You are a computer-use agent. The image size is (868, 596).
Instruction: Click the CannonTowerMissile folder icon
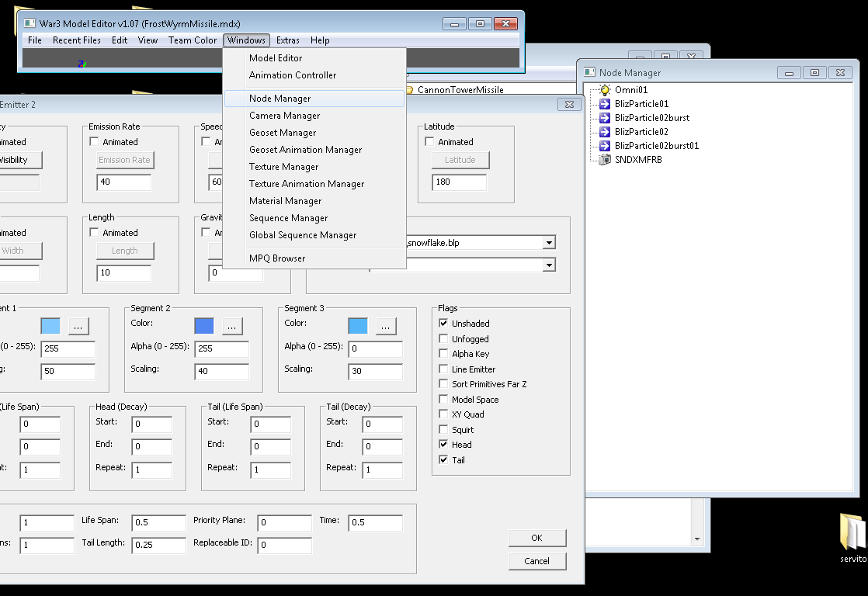410,90
